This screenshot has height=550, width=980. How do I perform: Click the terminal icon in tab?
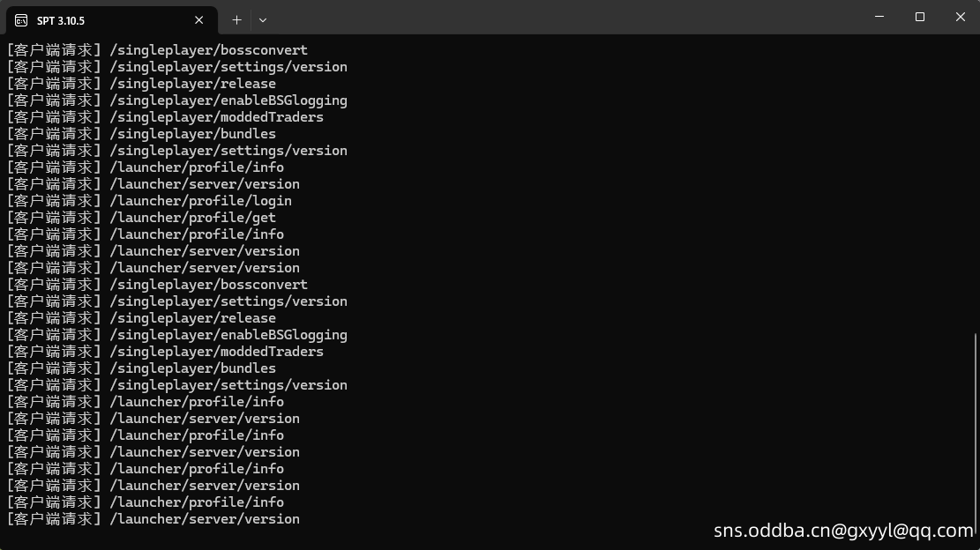(x=21, y=20)
